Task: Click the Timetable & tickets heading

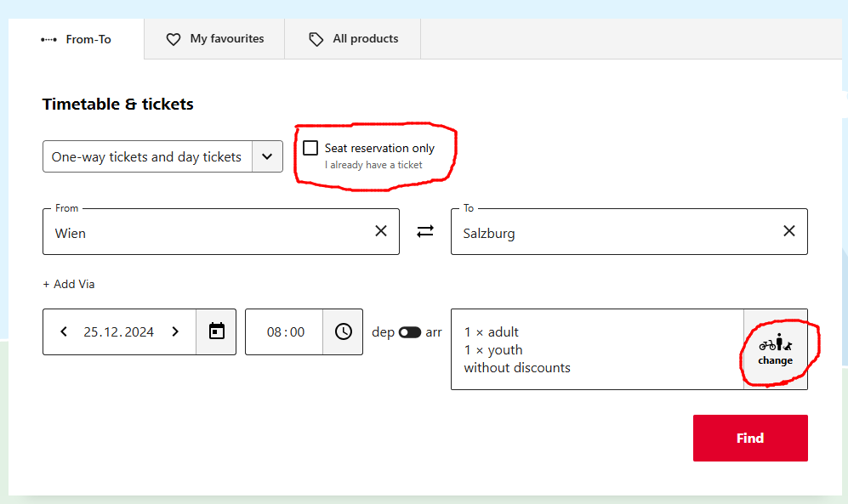Action: click(x=118, y=104)
